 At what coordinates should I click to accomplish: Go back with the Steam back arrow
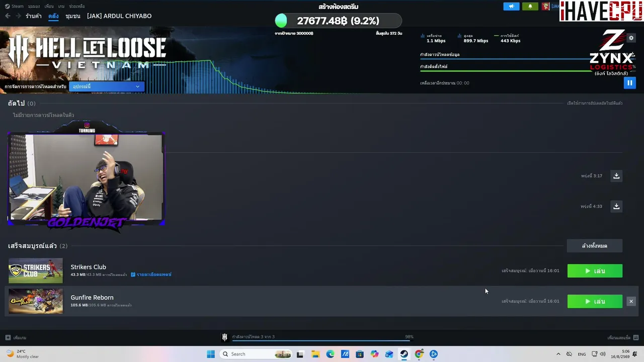point(8,16)
